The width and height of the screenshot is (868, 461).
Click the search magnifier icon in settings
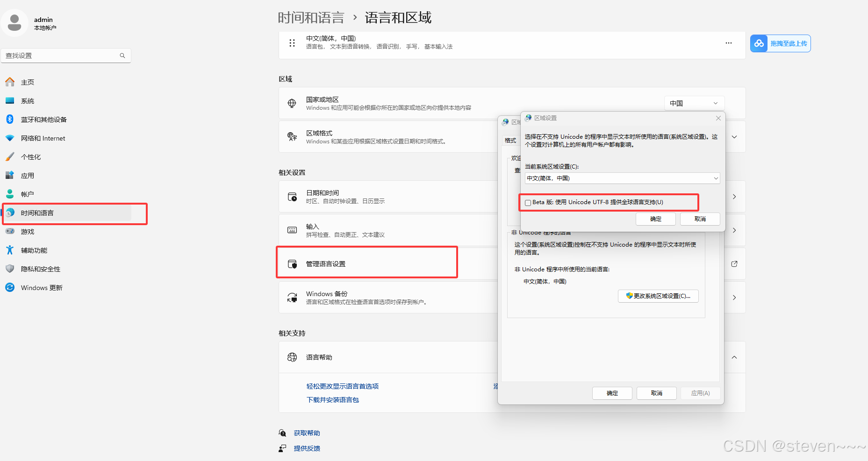[x=122, y=56]
